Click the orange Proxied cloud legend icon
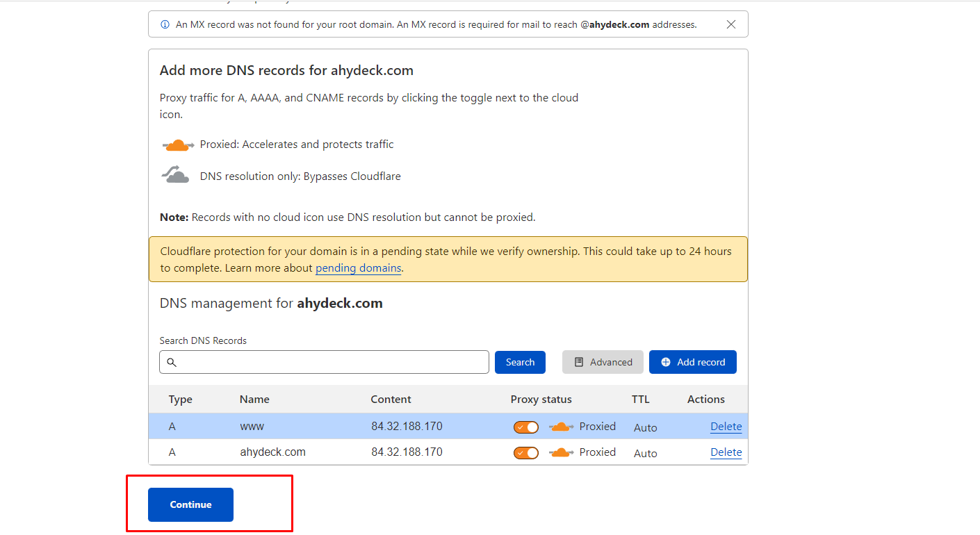This screenshot has width=980, height=535. coord(178,145)
